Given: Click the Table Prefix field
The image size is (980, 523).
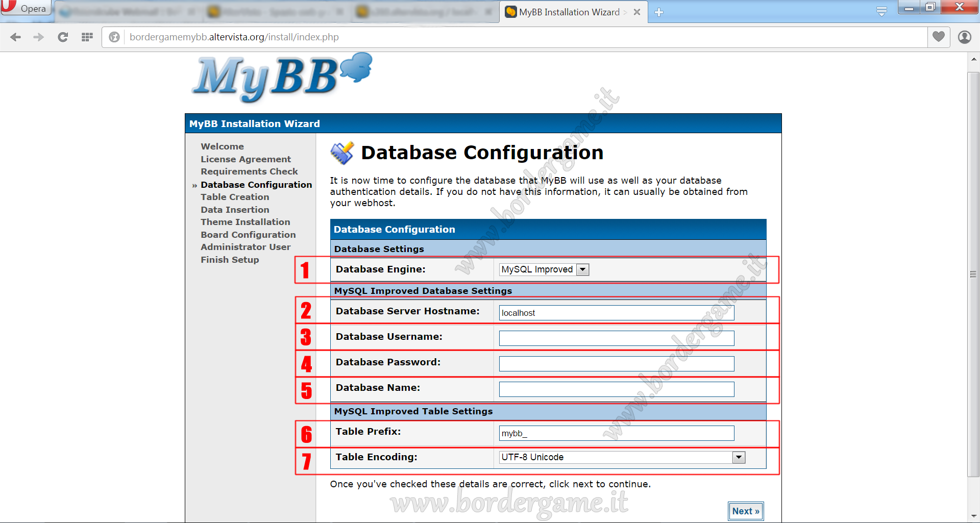Looking at the screenshot, I should (x=617, y=433).
